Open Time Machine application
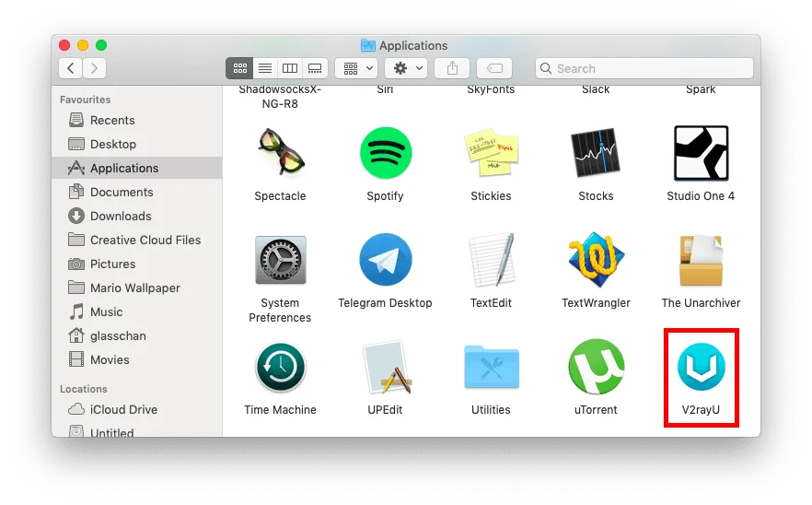This screenshot has height=505, width=812. click(280, 367)
